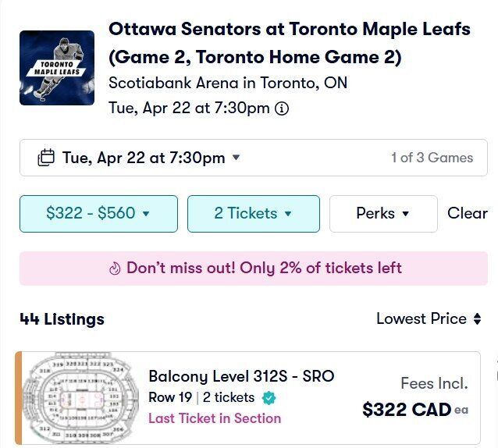Click the Toronto Maple Leafs event thumbnail
The image size is (498, 448).
pos(57,68)
